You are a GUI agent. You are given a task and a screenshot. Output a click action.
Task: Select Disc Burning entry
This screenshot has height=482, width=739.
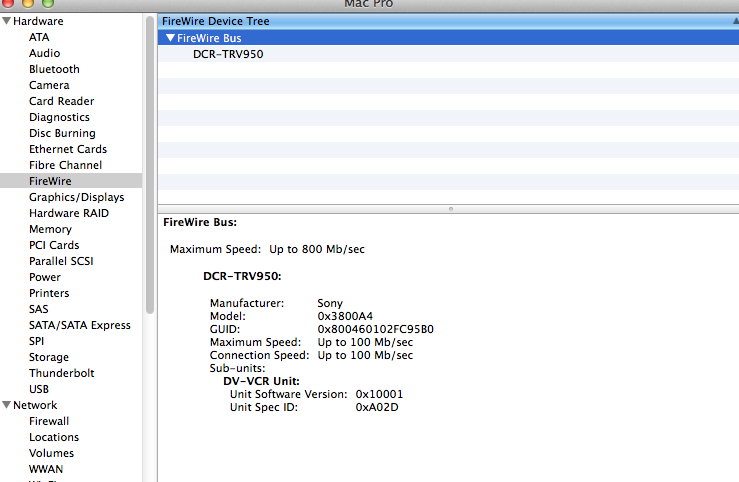pyautogui.click(x=62, y=133)
